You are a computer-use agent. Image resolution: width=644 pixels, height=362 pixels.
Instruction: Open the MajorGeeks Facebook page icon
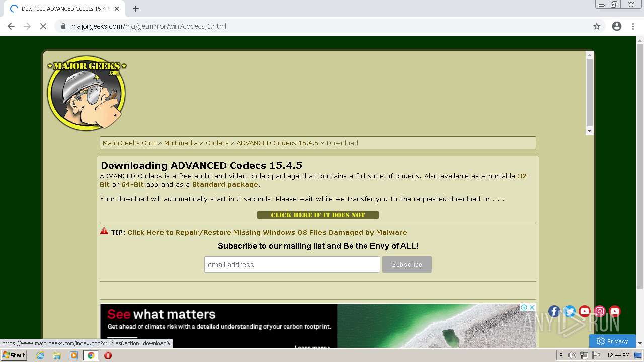pyautogui.click(x=554, y=311)
